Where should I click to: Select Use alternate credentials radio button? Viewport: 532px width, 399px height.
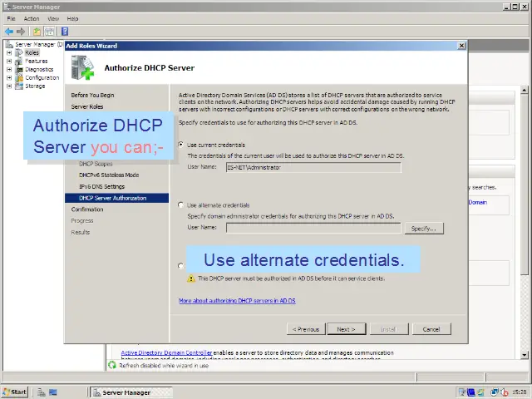click(181, 205)
